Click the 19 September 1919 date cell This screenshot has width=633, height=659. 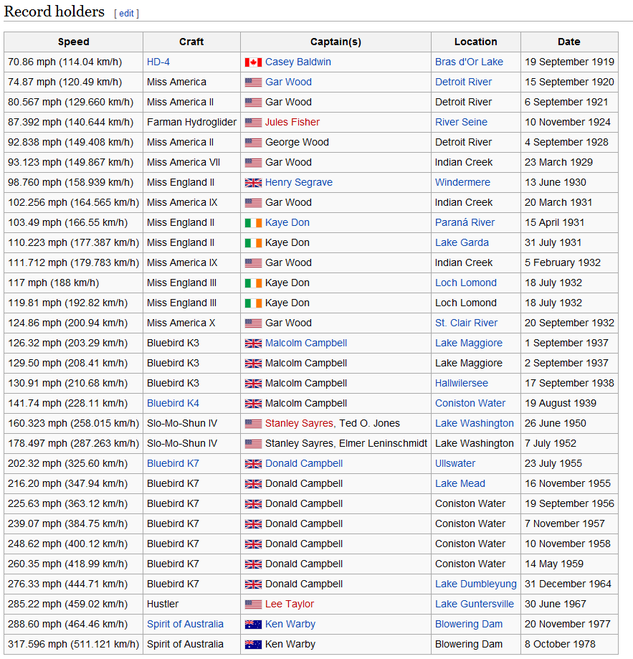click(569, 62)
